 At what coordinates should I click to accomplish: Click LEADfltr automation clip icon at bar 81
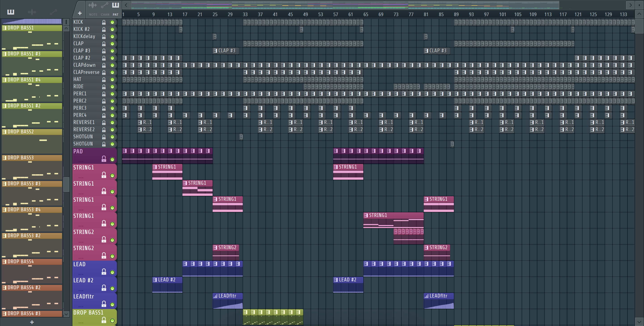click(x=426, y=296)
